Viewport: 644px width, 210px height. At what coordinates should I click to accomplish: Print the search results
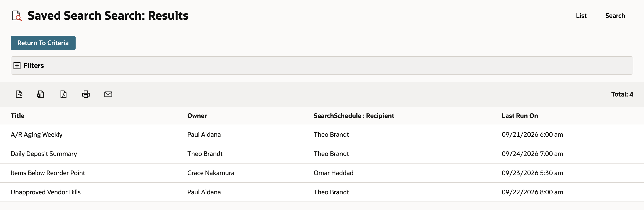(86, 94)
